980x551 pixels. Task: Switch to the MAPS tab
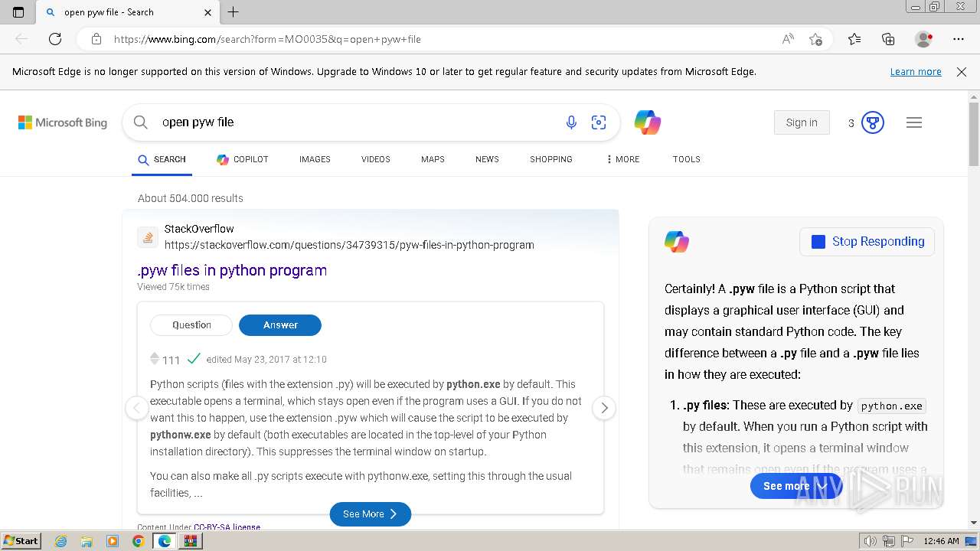point(433,159)
